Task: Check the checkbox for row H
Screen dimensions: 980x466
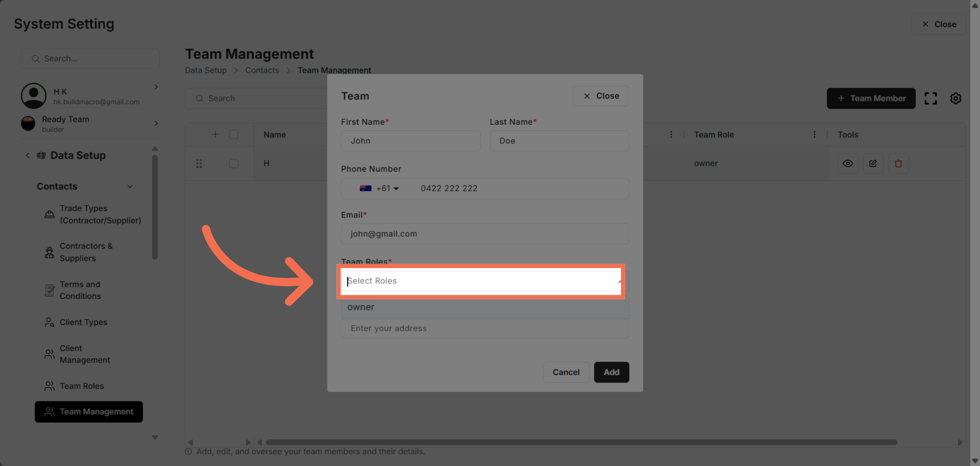Action: pos(234,164)
